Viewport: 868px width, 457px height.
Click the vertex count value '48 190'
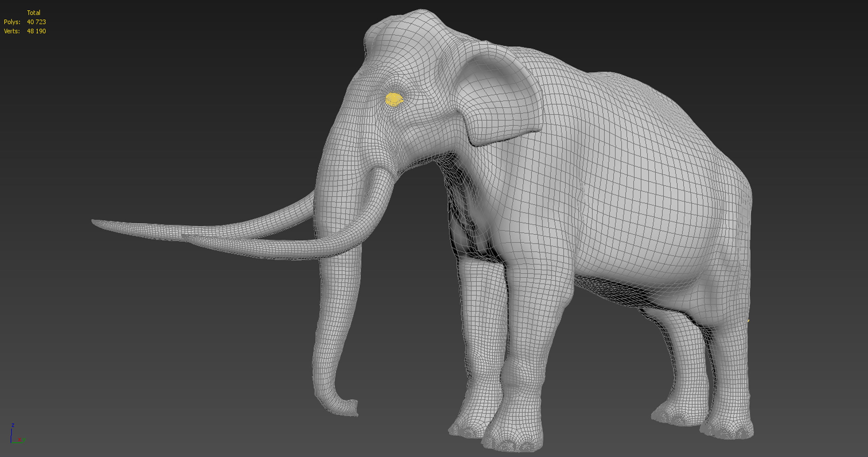36,31
